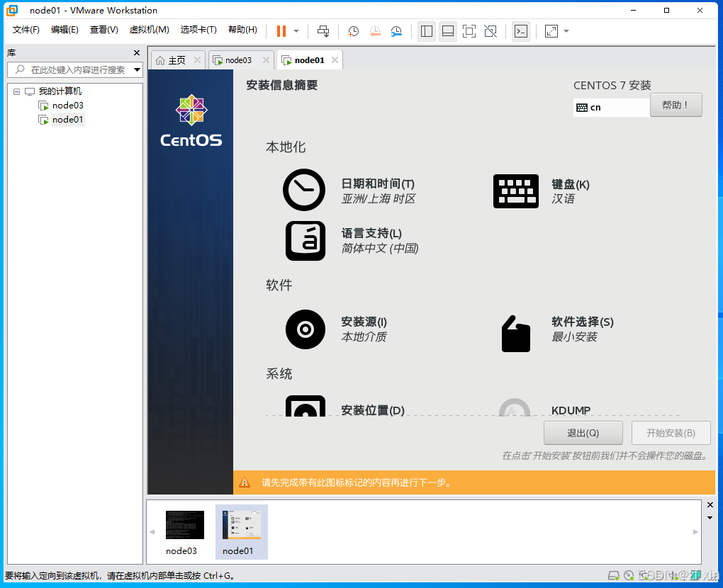Select node01 in the library tree

coord(68,120)
